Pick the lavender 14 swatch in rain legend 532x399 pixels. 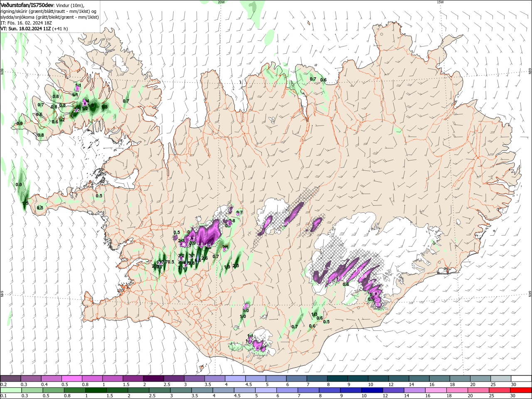(x=414, y=390)
